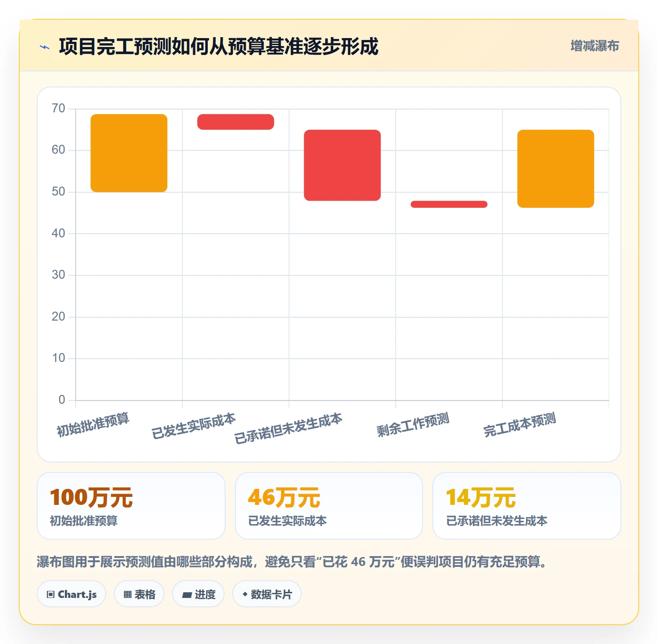Screen dimensions: 658x644
Task: Click the orange 初始批准预算 waterfall bar
Action: click(129, 153)
